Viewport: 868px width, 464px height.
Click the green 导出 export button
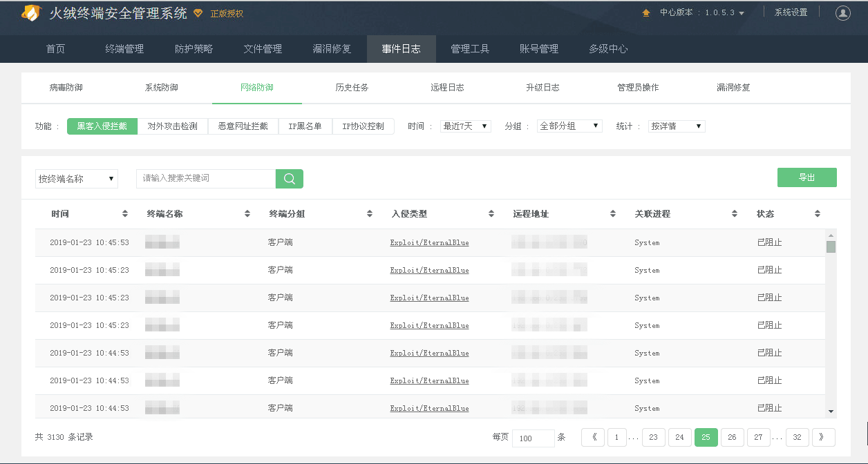click(807, 177)
